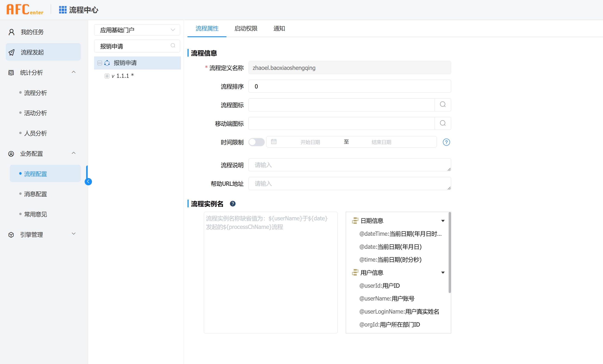603x364 pixels.
Task: Open 消息配置 in sidebar
Action: tap(35, 194)
